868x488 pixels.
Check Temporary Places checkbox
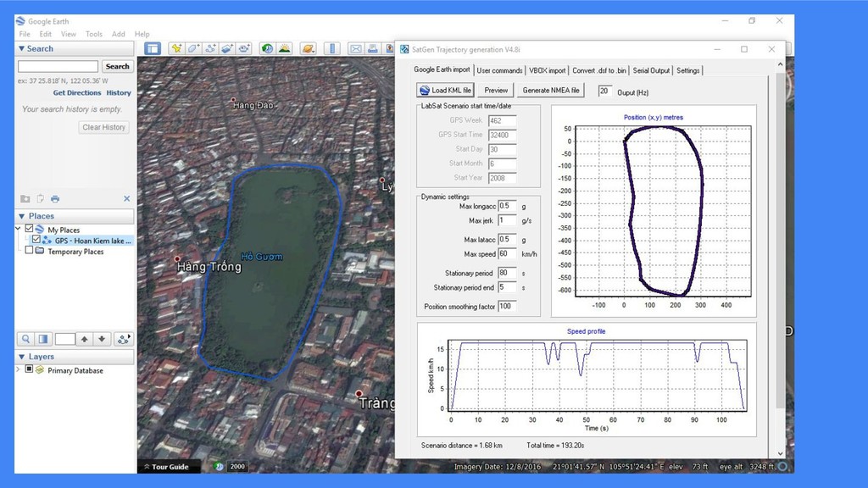(x=30, y=250)
